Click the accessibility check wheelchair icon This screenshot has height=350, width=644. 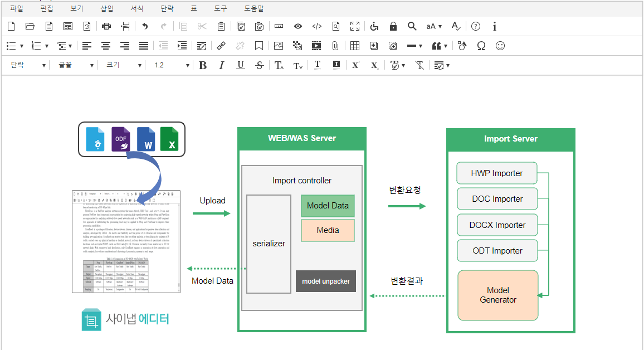click(x=374, y=26)
